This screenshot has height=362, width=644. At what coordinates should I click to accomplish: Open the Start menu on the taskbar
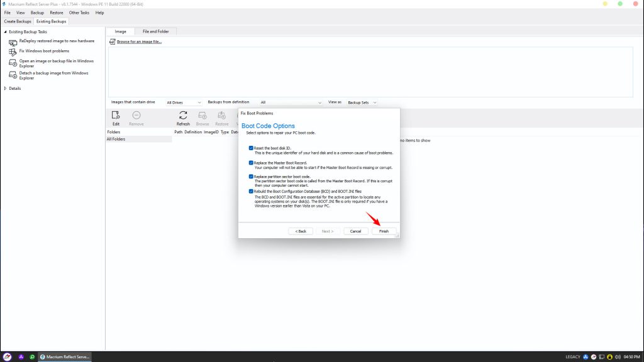click(x=8, y=357)
